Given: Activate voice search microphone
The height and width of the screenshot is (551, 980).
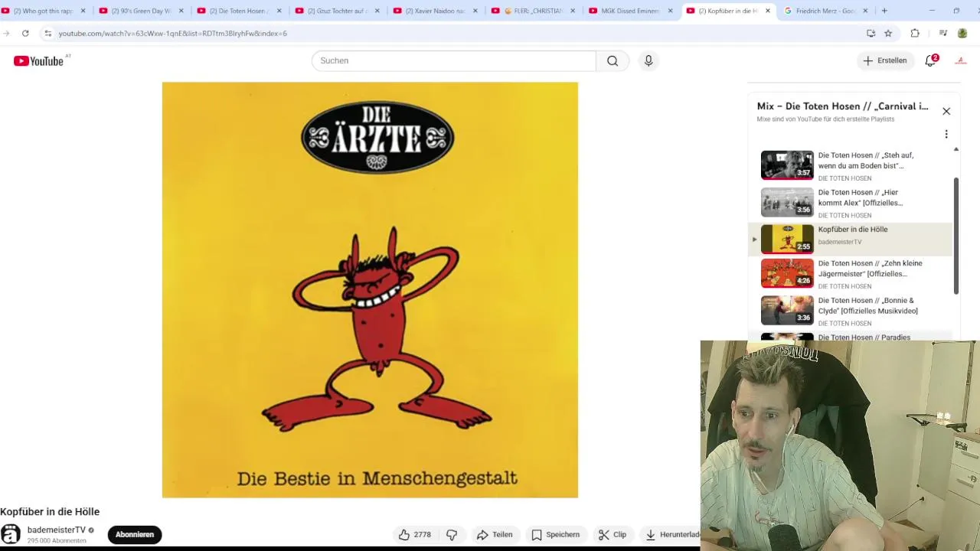Looking at the screenshot, I should (x=648, y=60).
